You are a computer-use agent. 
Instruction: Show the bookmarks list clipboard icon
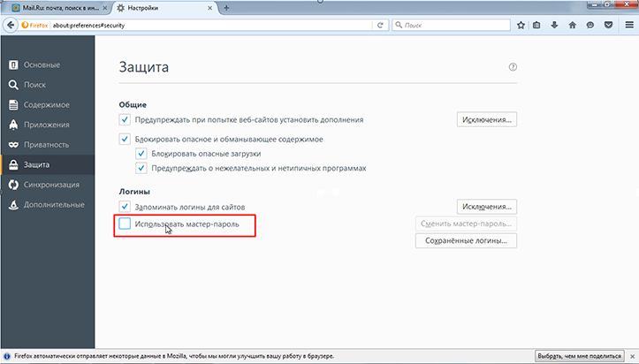point(538,25)
